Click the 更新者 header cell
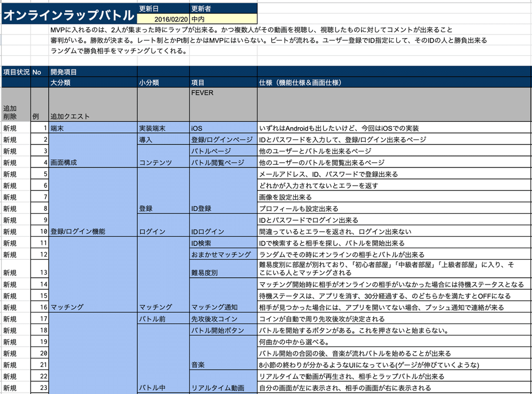 (223, 8)
